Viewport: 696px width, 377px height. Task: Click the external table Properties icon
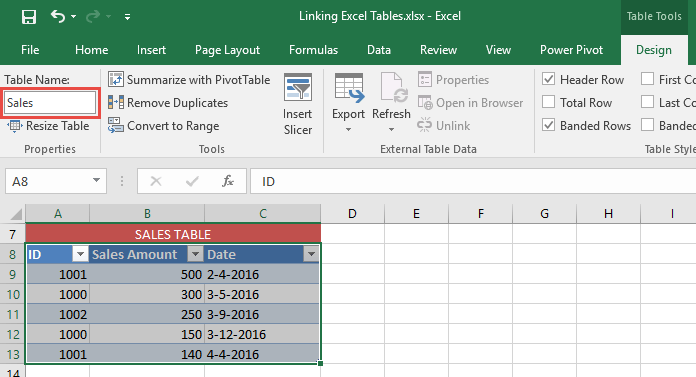[425, 79]
